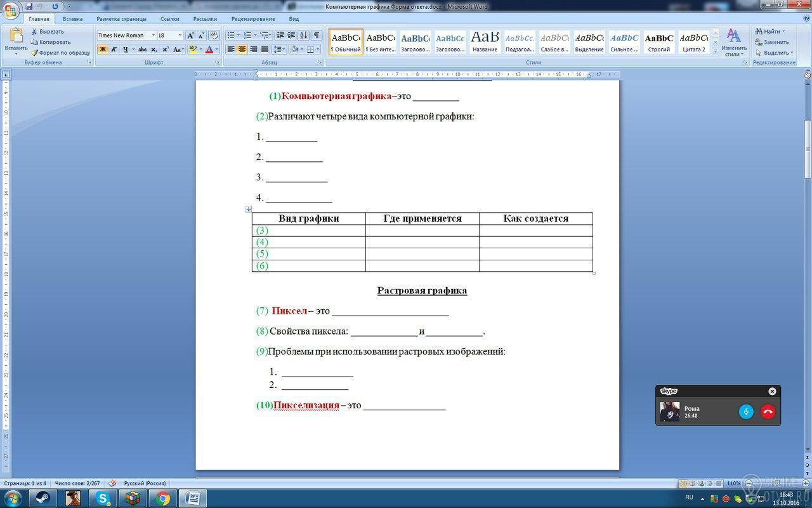Click the Заменить (Replace) button
Image resolution: width=812 pixels, height=508 pixels.
(772, 42)
